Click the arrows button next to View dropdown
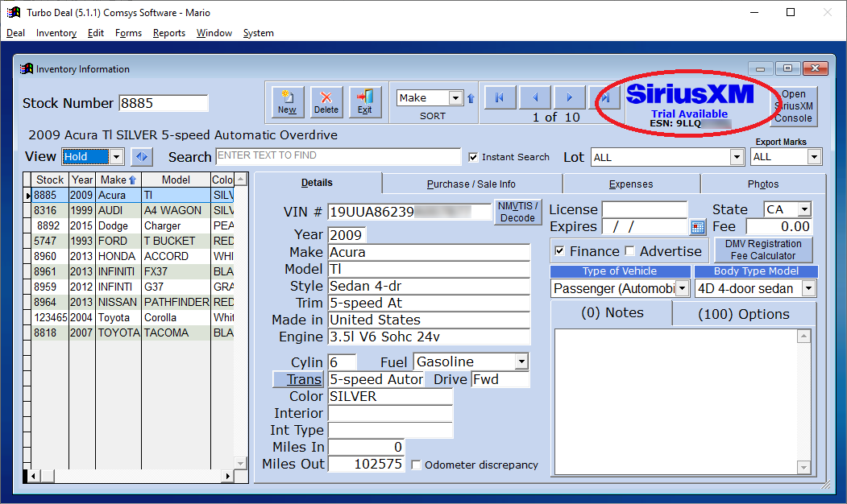 142,157
